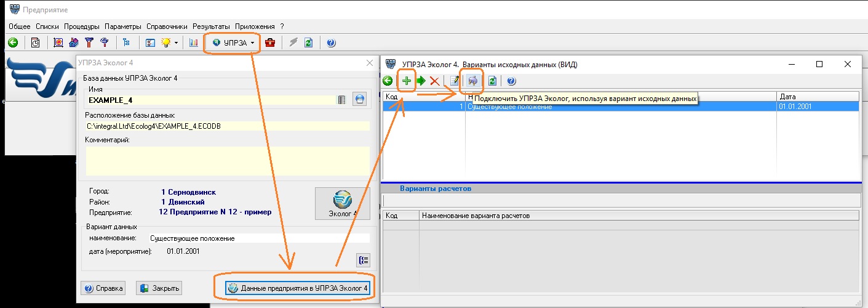Image resolution: width=868 pixels, height=308 pixels.
Task: Click the refresh icon in ВИД window toolbar
Action: [492, 81]
